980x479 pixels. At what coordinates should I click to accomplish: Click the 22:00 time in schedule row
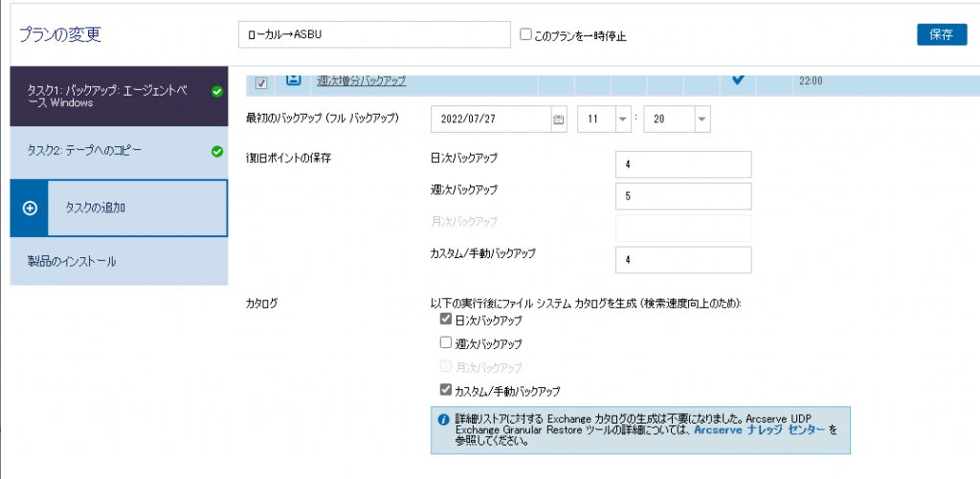(x=811, y=81)
